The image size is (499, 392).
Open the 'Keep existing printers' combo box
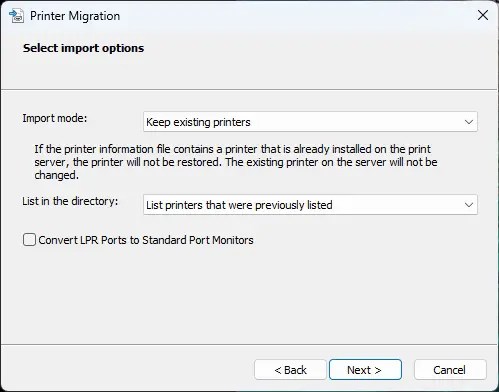(x=310, y=122)
